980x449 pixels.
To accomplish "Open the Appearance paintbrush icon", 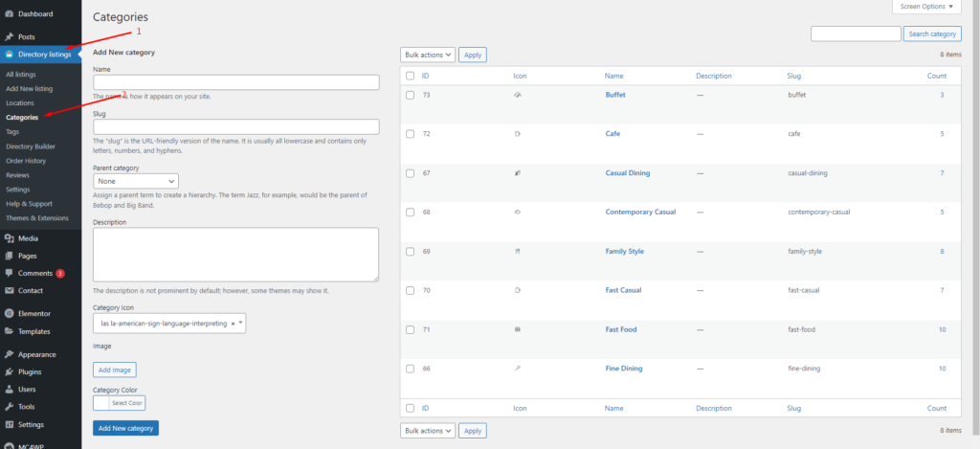I will click(x=10, y=354).
